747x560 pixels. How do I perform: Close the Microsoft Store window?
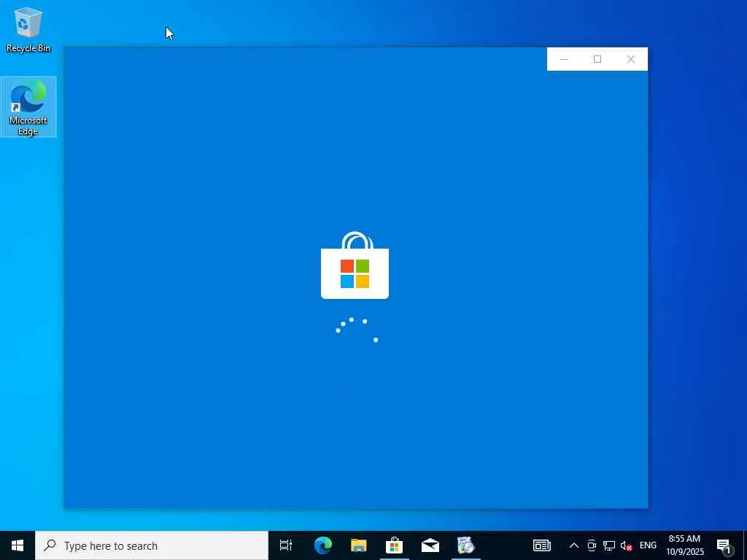pyautogui.click(x=631, y=59)
